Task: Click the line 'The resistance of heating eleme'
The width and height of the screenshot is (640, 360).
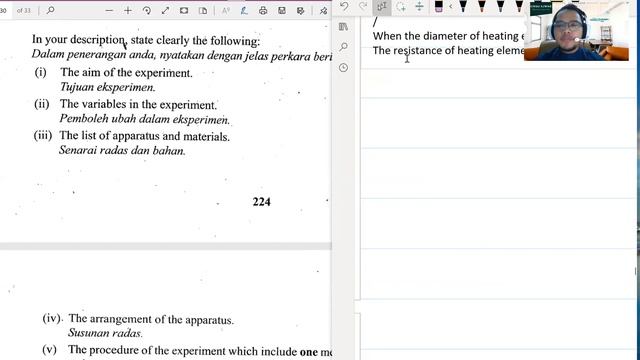Action: (x=448, y=50)
